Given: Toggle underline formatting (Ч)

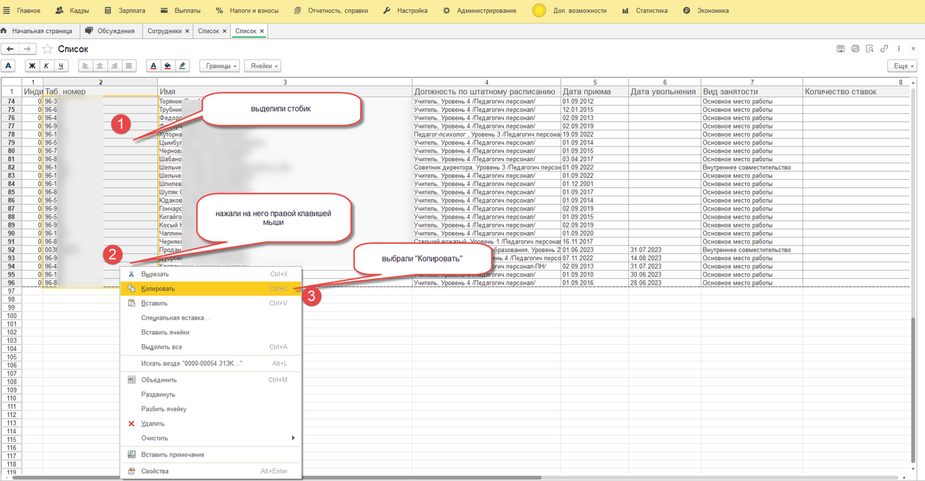Looking at the screenshot, I should [61, 66].
